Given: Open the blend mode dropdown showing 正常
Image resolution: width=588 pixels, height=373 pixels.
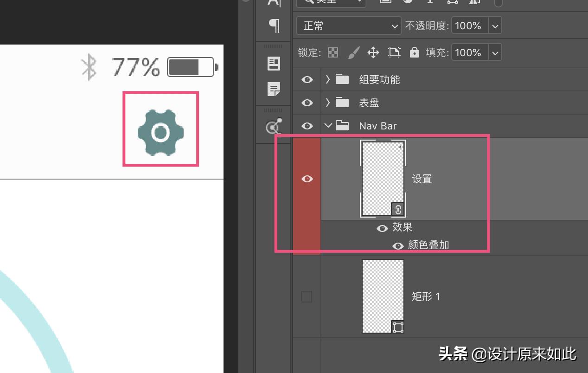Looking at the screenshot, I should [x=348, y=26].
